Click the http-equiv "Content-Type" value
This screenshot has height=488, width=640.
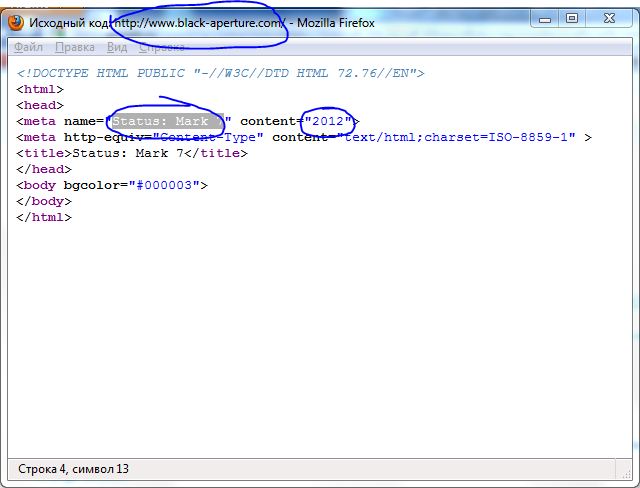coord(208,137)
